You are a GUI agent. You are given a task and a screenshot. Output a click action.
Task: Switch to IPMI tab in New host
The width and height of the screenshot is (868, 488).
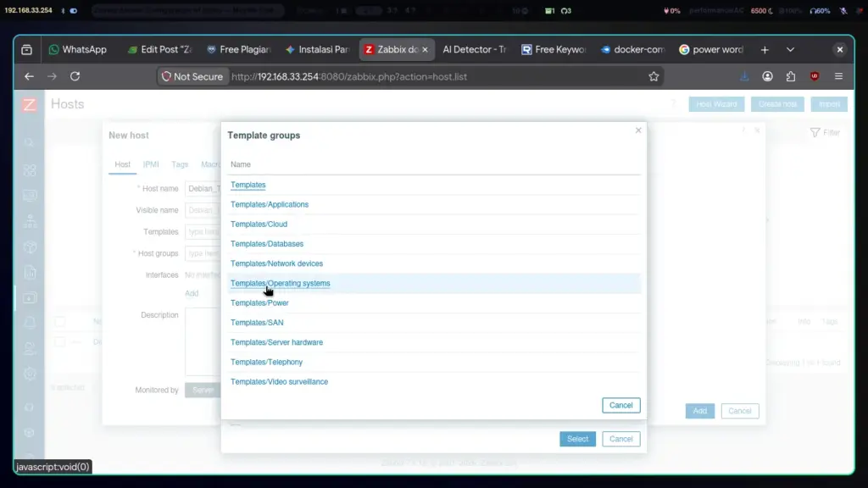[x=151, y=164]
